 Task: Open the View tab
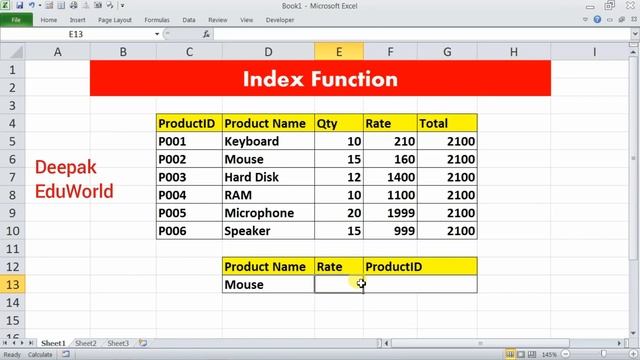[247, 20]
